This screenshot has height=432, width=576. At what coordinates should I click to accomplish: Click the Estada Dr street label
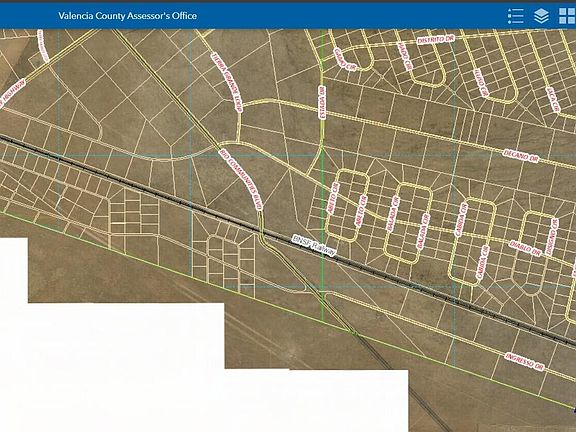[x=322, y=102]
